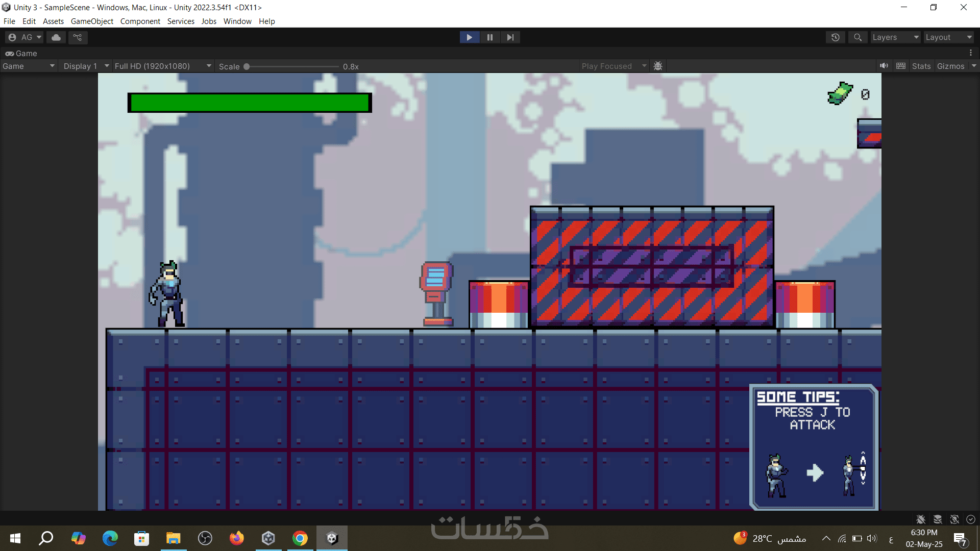
Task: Open the Play Focused dropdown
Action: coord(613,66)
